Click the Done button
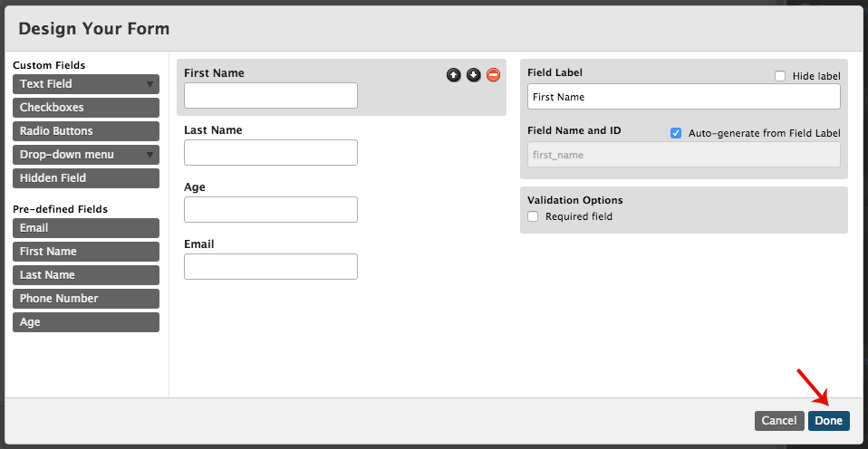The image size is (868, 449). [x=829, y=421]
